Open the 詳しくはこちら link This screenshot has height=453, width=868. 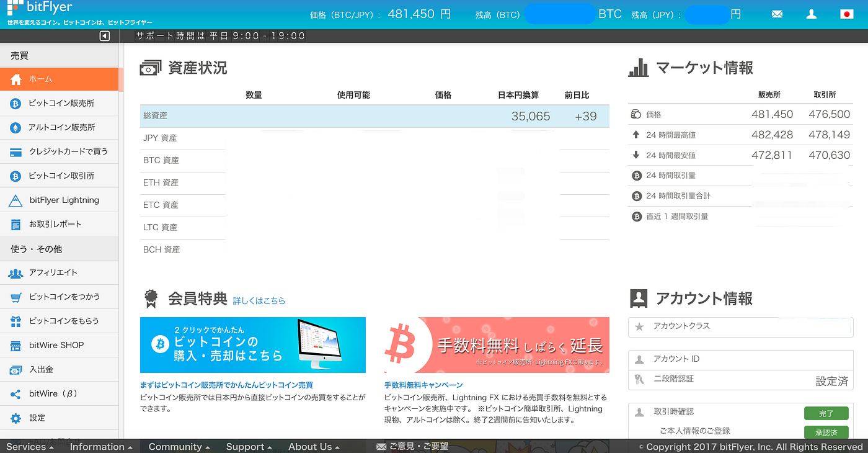259,300
